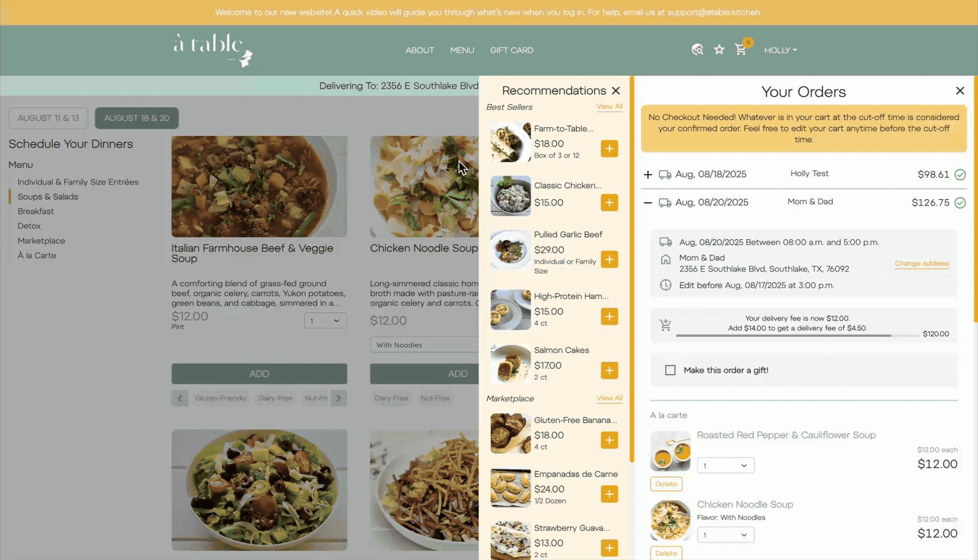Add Pulled Garlic Beef with plus button

[x=609, y=259]
